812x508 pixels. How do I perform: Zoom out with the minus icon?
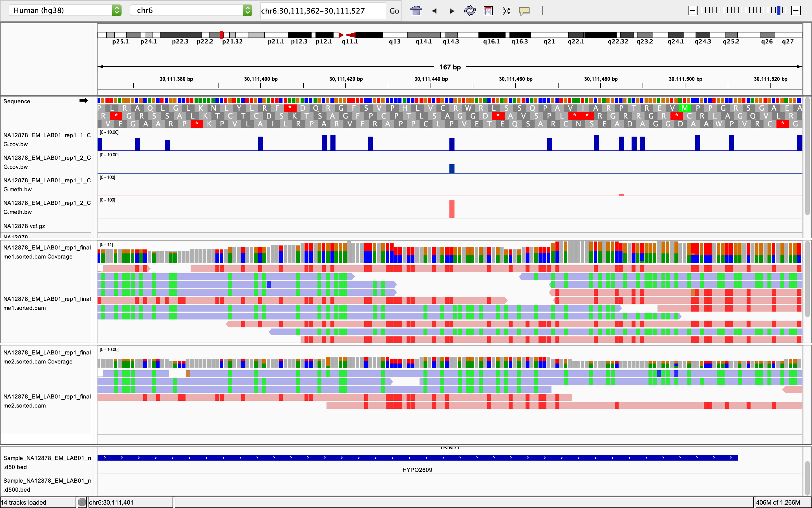[x=692, y=10]
